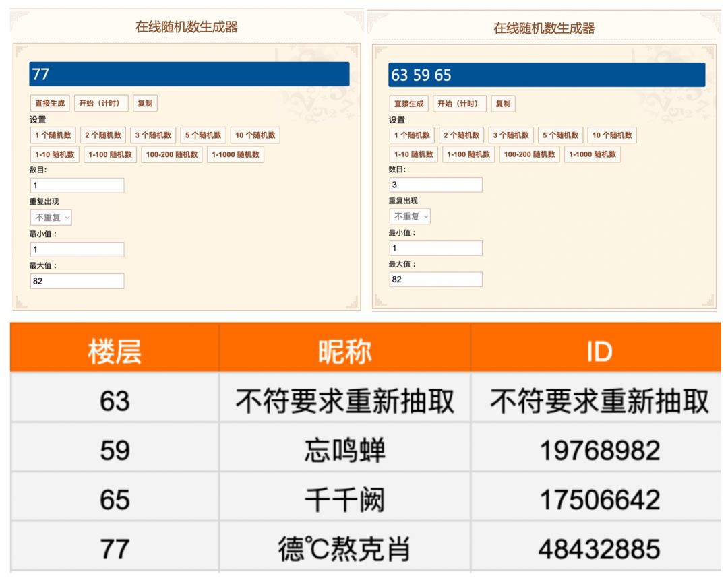Click 最大值 input field in left generator
The width and height of the screenshot is (728, 582).
77,281
